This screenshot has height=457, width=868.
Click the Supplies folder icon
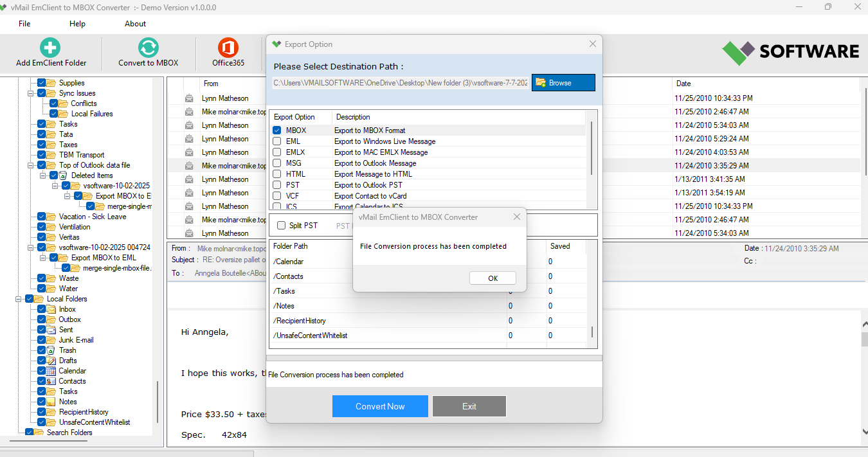pyautogui.click(x=51, y=83)
